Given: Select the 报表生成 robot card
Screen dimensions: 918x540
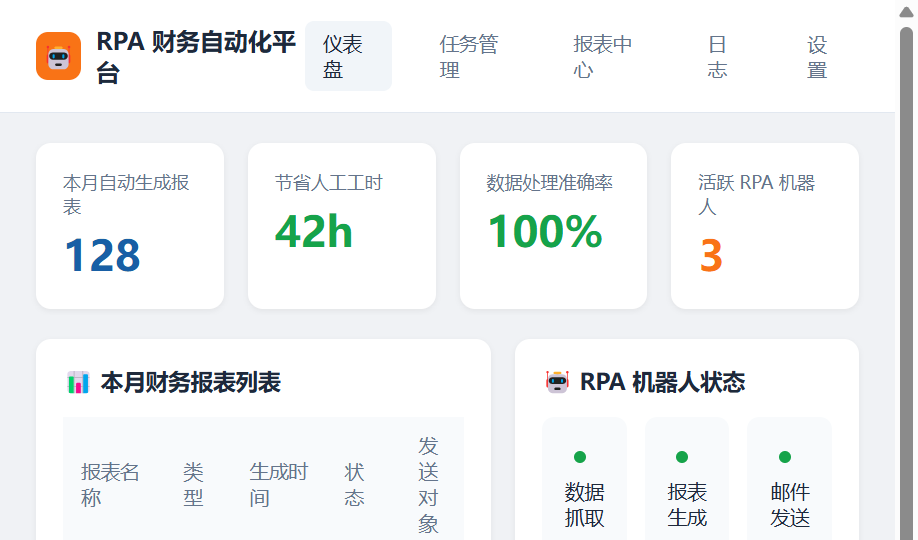Looking at the screenshot, I should (687, 479).
